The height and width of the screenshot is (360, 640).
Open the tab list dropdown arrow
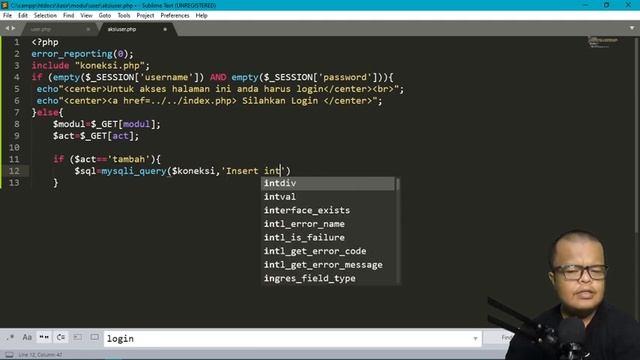pos(632,28)
